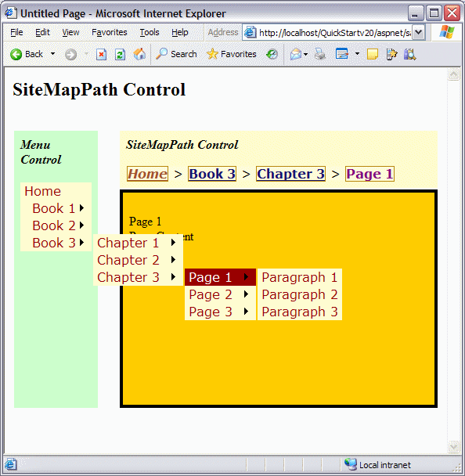Click the status bar page icon

point(10,464)
